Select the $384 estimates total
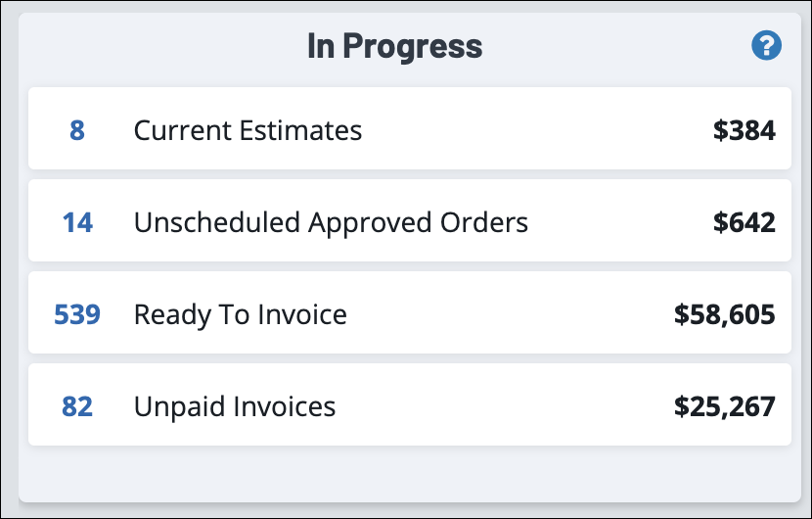Image resolution: width=812 pixels, height=519 pixels. tap(744, 130)
